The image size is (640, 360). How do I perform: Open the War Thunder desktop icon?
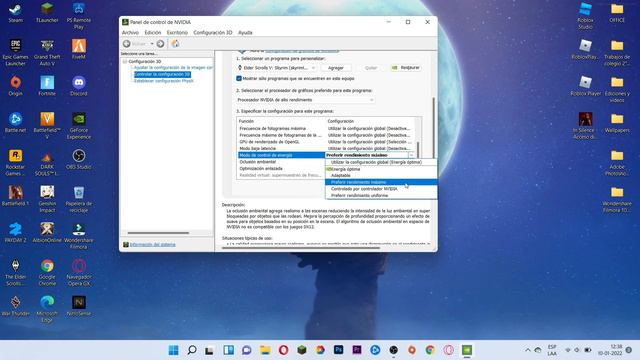(16, 306)
